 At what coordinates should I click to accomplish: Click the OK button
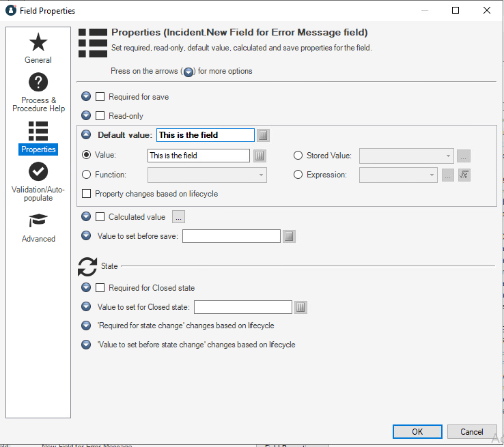(x=417, y=431)
